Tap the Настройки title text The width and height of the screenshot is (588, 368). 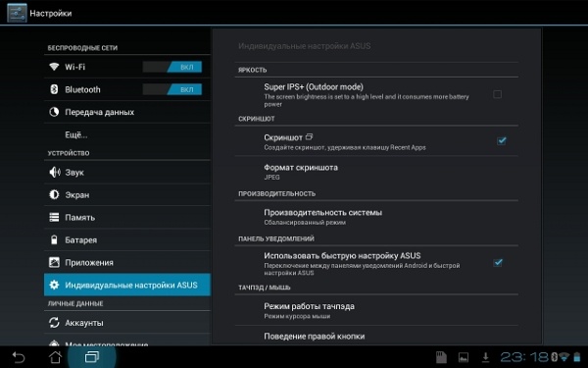(51, 13)
